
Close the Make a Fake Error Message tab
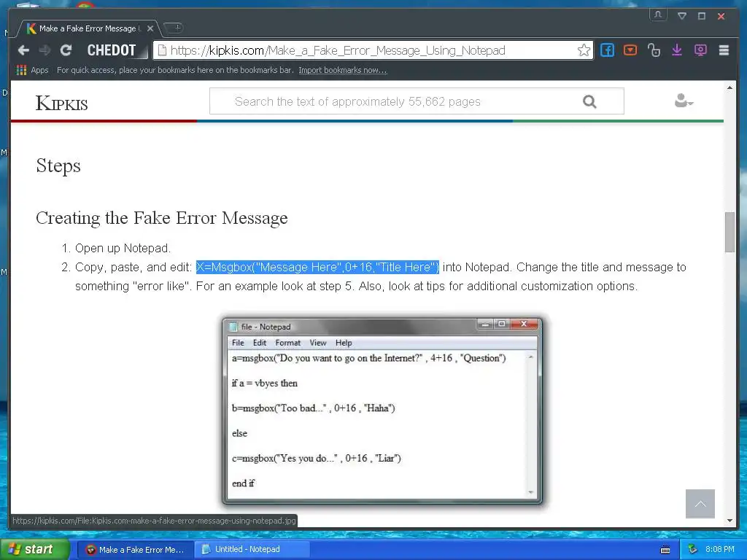click(150, 28)
